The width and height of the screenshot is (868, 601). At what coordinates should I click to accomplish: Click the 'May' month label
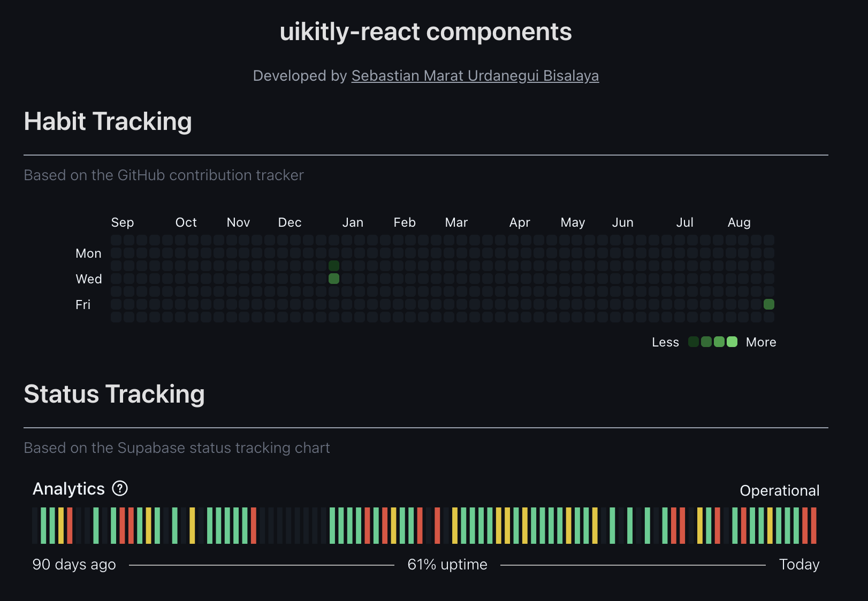click(573, 222)
